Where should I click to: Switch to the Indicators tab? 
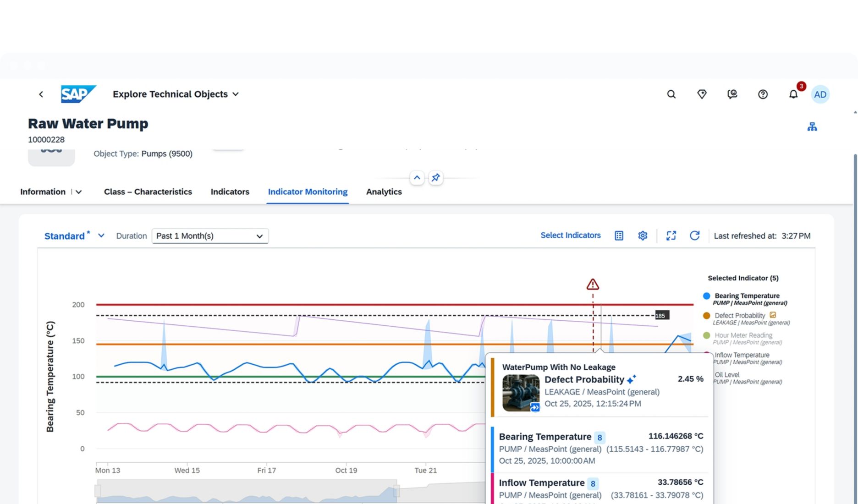(230, 192)
